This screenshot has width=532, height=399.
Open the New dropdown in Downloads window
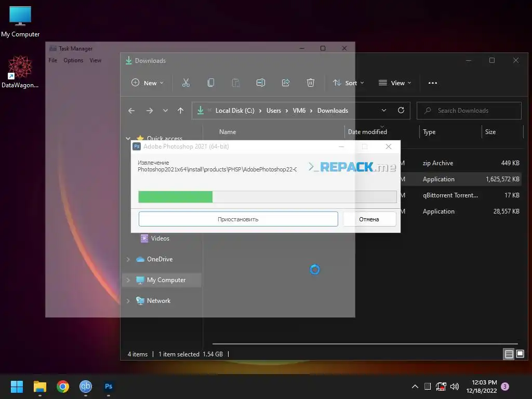[148, 83]
